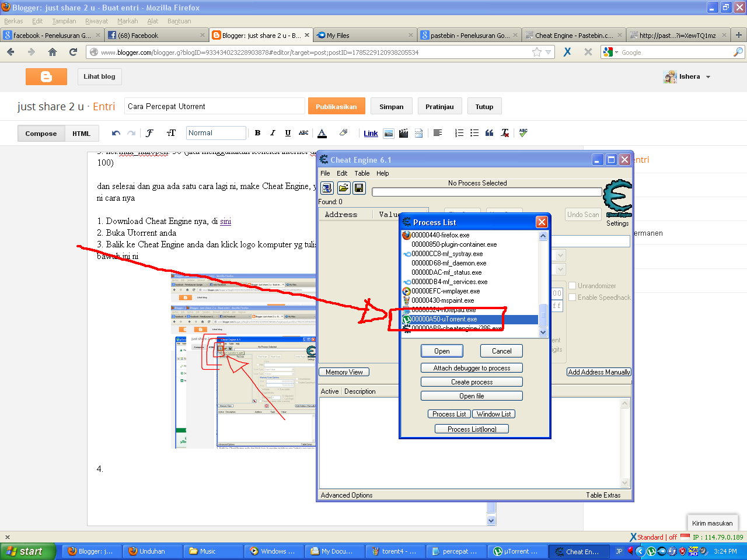Viewport: 747px width, 560px height.
Task: Click Cancel in the Process List dialog
Action: 501,351
